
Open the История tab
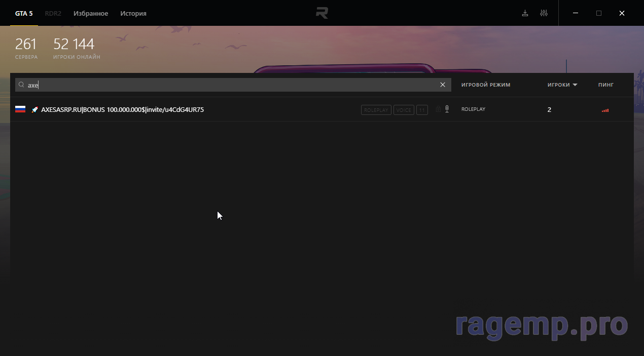tap(133, 13)
